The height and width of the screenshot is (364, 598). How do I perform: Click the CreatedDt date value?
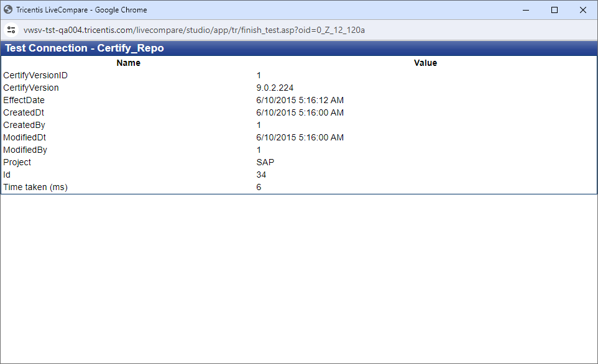pyautogui.click(x=300, y=112)
